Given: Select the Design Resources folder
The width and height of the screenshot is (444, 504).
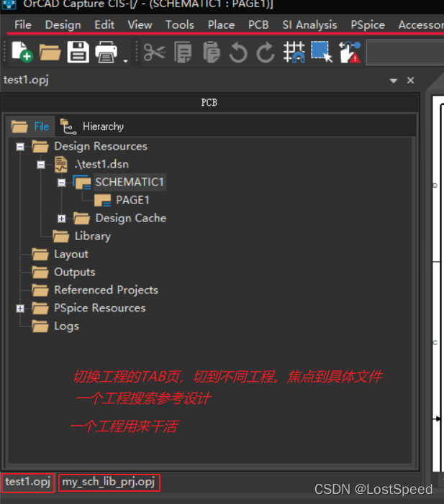Looking at the screenshot, I should (101, 146).
